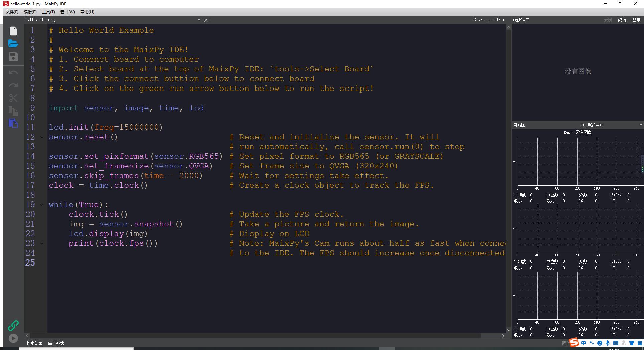The image size is (644, 350).
Task: Click the horizontal scrollbar right arrow
Action: [x=503, y=336]
